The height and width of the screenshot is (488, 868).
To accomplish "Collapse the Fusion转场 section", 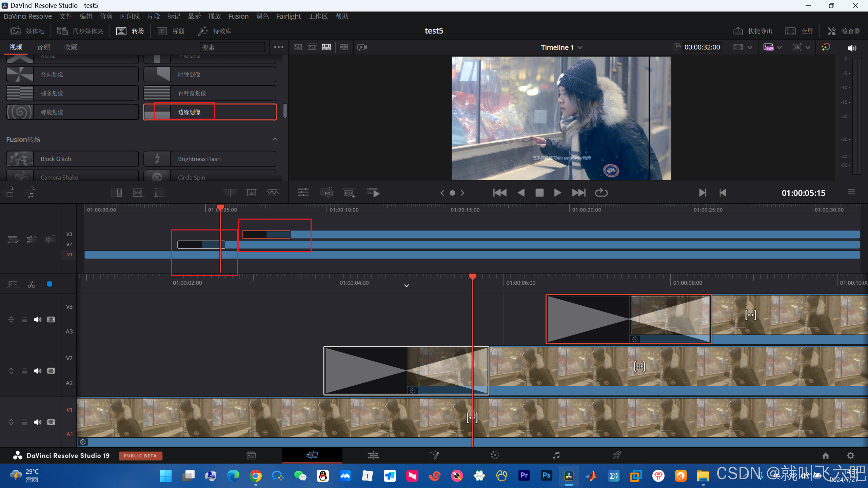I will (x=275, y=139).
